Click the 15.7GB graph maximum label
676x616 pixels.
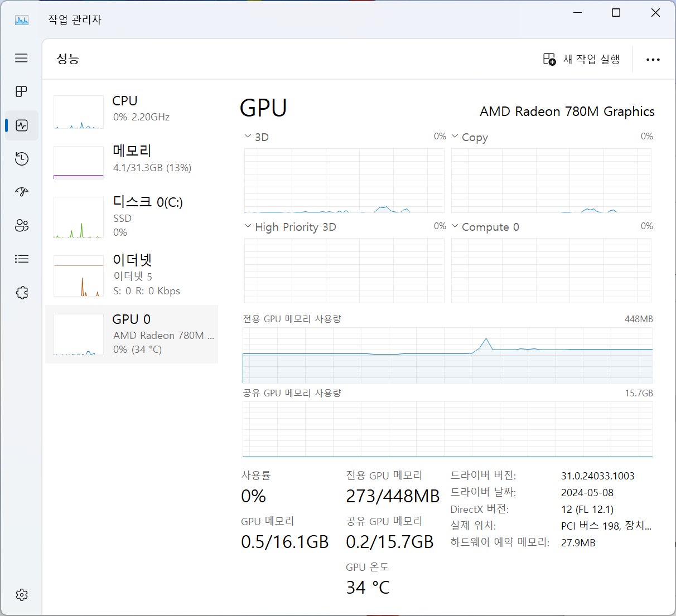[x=639, y=394]
